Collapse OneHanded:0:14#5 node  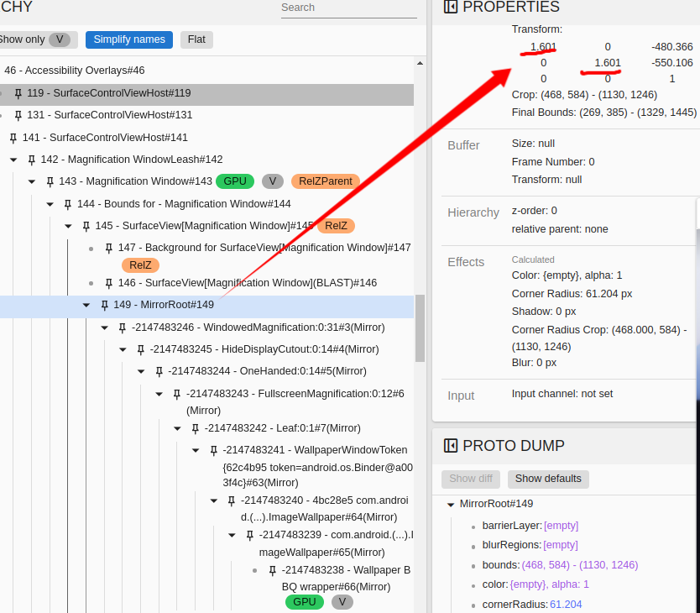(141, 372)
